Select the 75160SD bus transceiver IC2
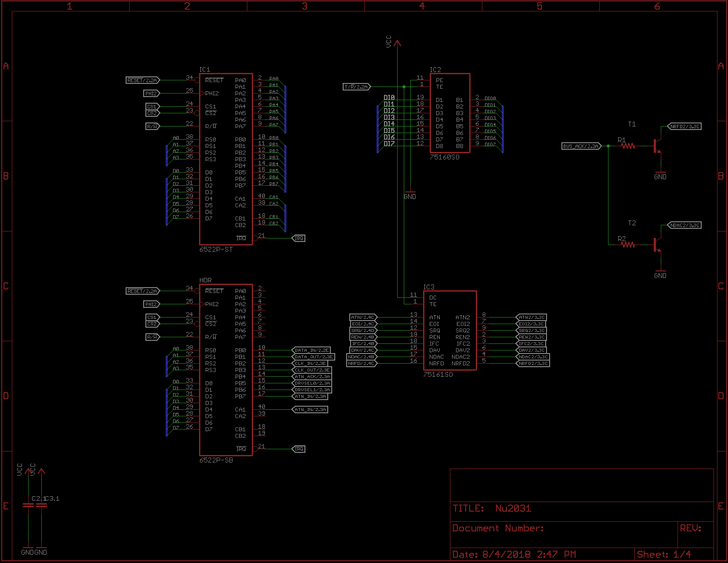Viewport: 728px width, 563px height. 449,113
